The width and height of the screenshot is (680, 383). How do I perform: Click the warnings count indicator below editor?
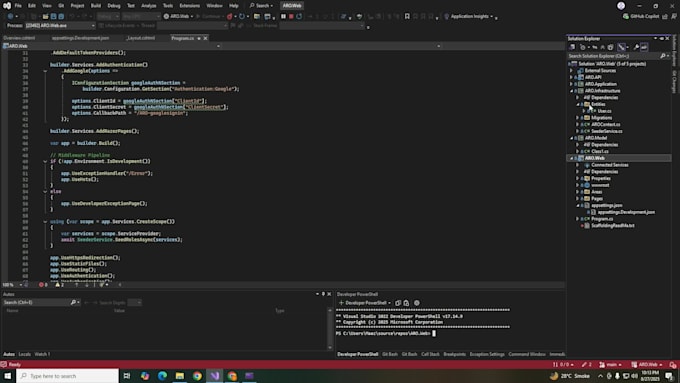tap(59, 285)
